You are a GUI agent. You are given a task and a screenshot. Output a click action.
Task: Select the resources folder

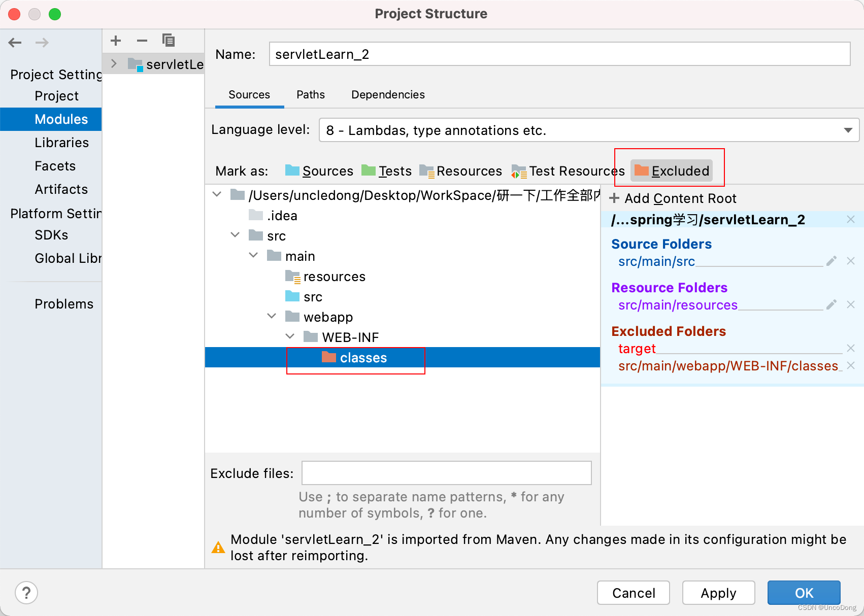point(325,277)
